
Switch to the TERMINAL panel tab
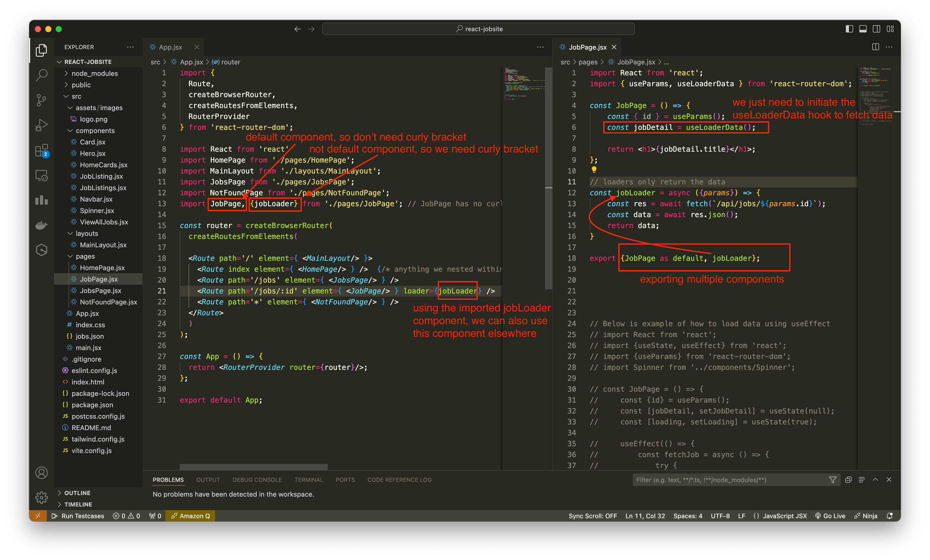308,480
